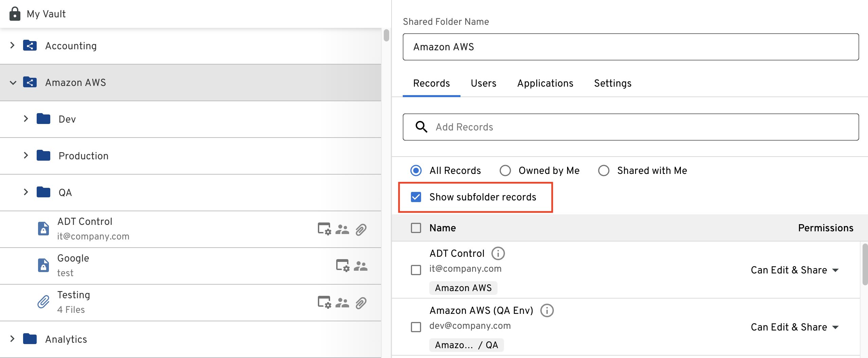This screenshot has height=358, width=868.
Task: Click the My Vault lock icon
Action: 15,14
